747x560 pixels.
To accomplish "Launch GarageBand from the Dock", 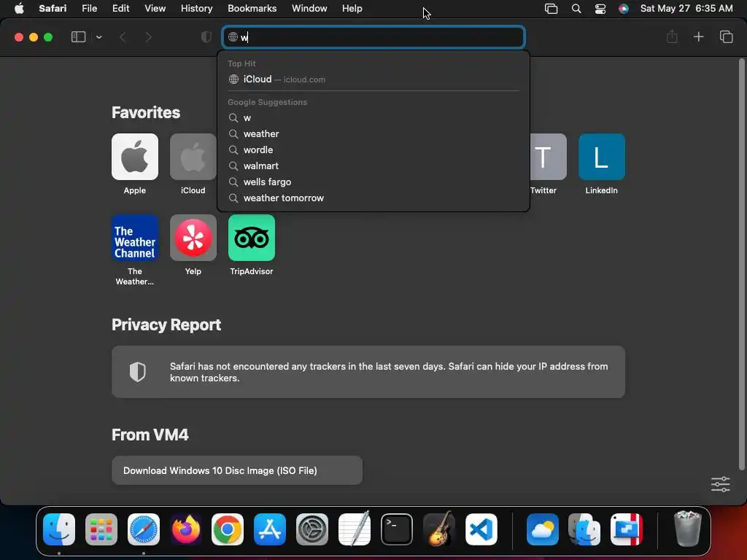I will 438,529.
